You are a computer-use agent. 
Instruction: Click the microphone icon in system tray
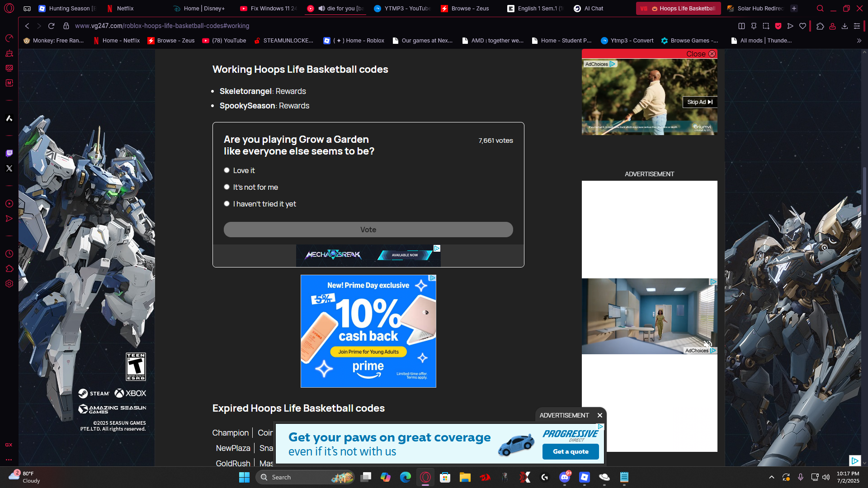[x=801, y=477]
